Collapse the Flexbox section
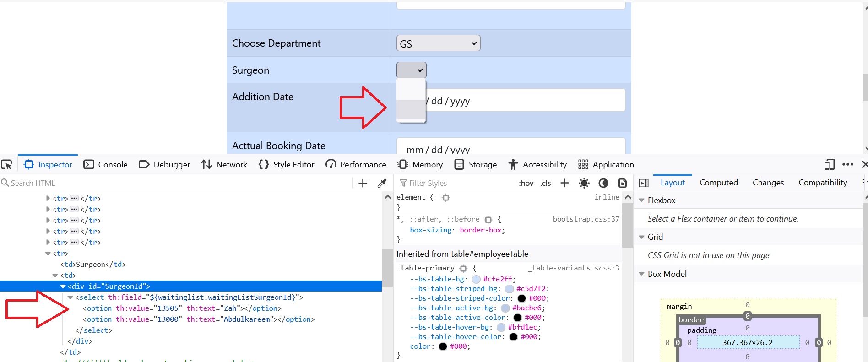Screen dimensions: 868x362 (x=641, y=200)
